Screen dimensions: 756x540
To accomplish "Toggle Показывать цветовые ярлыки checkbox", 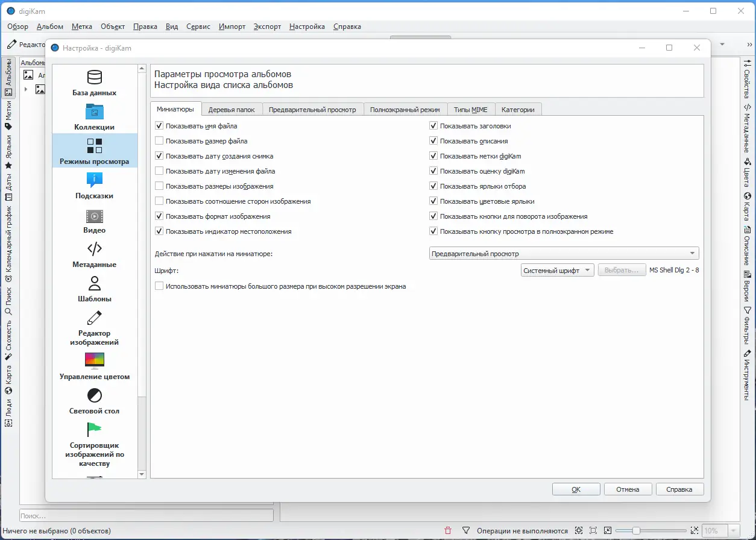I will click(x=433, y=201).
